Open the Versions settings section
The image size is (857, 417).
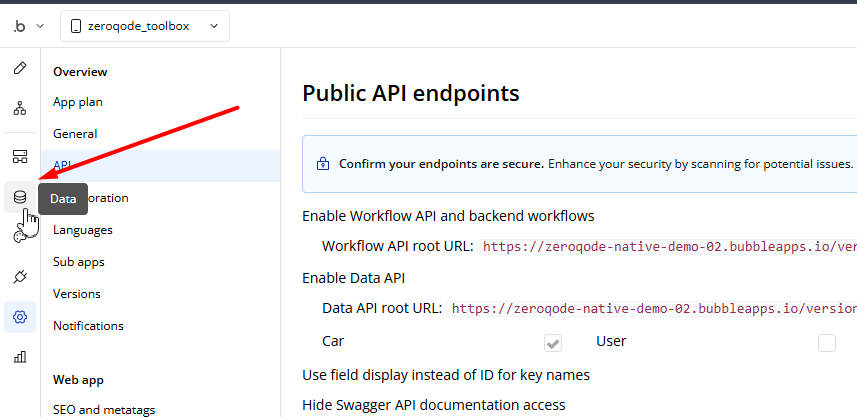77,294
